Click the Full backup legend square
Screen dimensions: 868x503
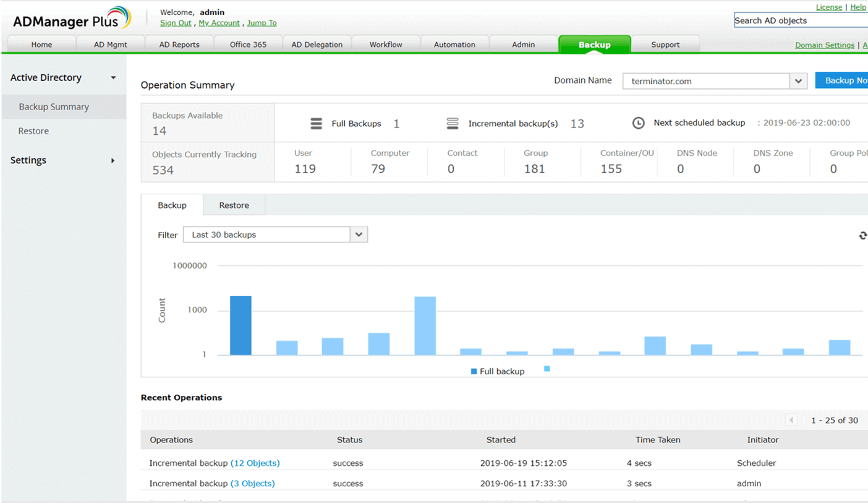[x=474, y=372]
